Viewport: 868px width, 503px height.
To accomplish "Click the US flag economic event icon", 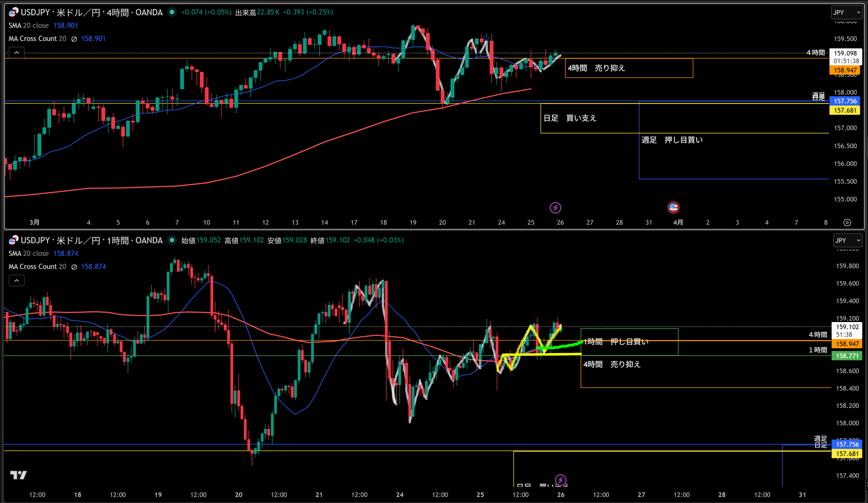I will pyautogui.click(x=673, y=207).
